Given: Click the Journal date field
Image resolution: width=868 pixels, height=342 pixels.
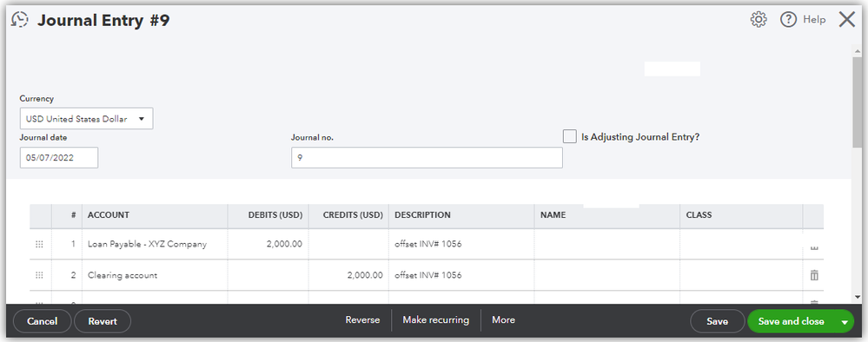Looking at the screenshot, I should pyautogui.click(x=59, y=158).
